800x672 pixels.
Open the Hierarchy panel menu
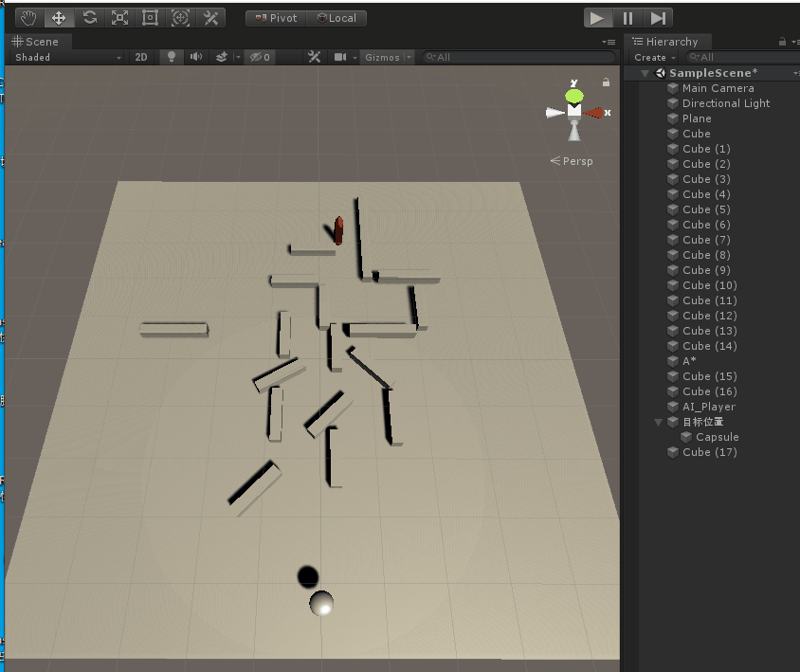coord(794,42)
